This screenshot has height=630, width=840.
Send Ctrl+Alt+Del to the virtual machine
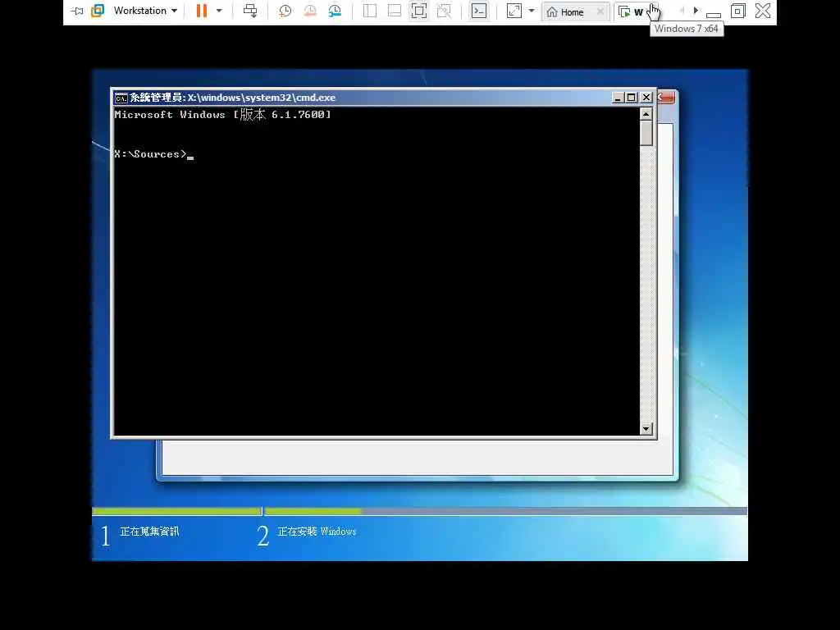tap(250, 11)
